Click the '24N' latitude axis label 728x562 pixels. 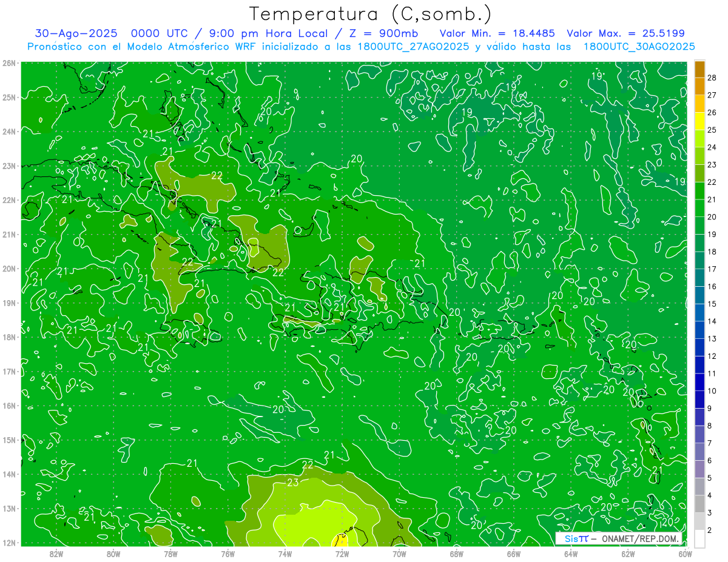click(x=8, y=132)
